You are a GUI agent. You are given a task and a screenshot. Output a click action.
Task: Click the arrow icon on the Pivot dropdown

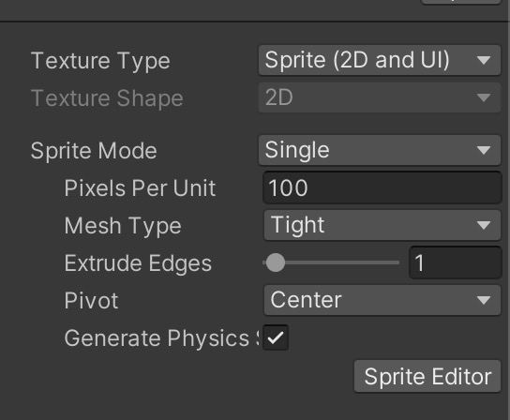click(x=484, y=300)
